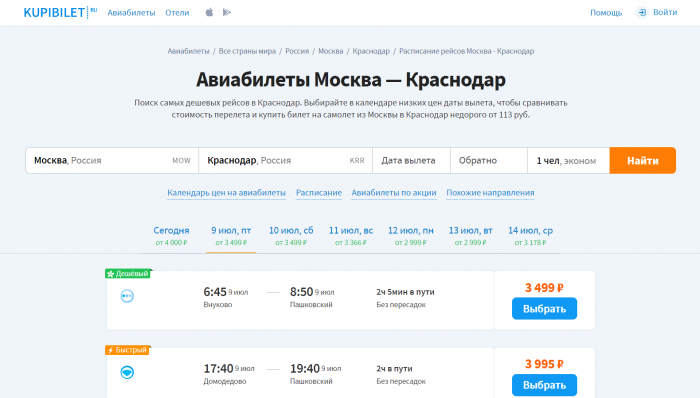Click the Быстрый badge on the second flight
The width and height of the screenshot is (700, 398).
[128, 350]
